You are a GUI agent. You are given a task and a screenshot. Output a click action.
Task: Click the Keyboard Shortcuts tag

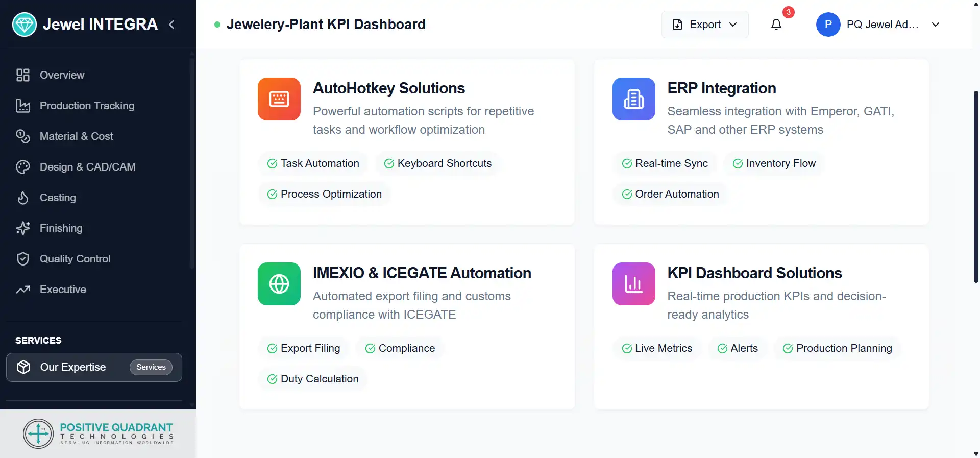[x=437, y=163]
